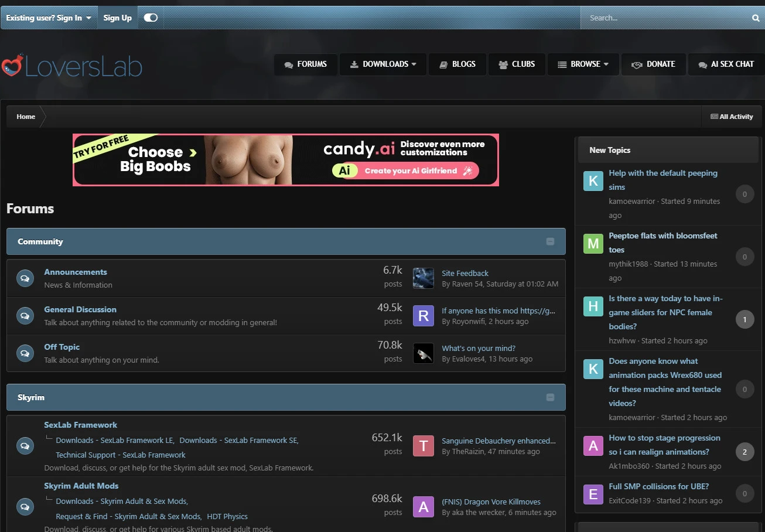Collapse the Skyrim category section
The width and height of the screenshot is (765, 532).
point(550,397)
